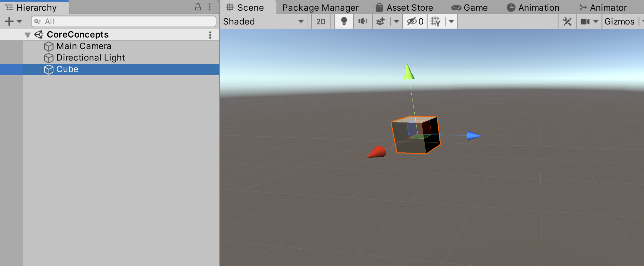Image resolution: width=644 pixels, height=266 pixels.
Task: Toggle the Gizmos button
Action: click(620, 22)
